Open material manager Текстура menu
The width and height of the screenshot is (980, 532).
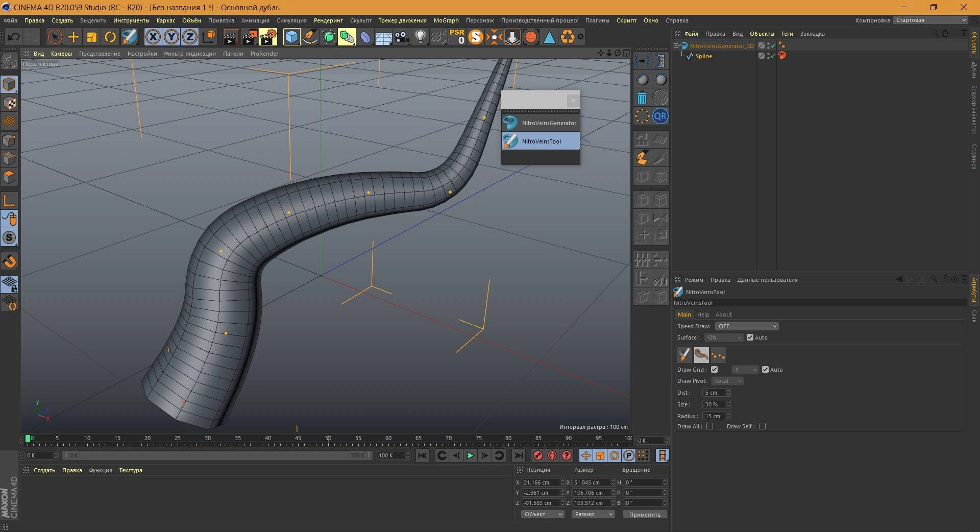[x=131, y=470]
